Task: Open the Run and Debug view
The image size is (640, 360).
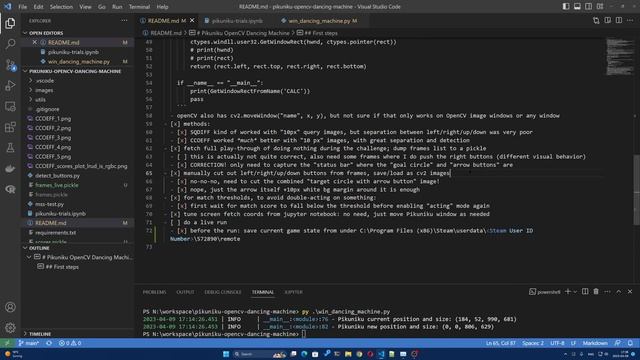Action: coord(10,85)
